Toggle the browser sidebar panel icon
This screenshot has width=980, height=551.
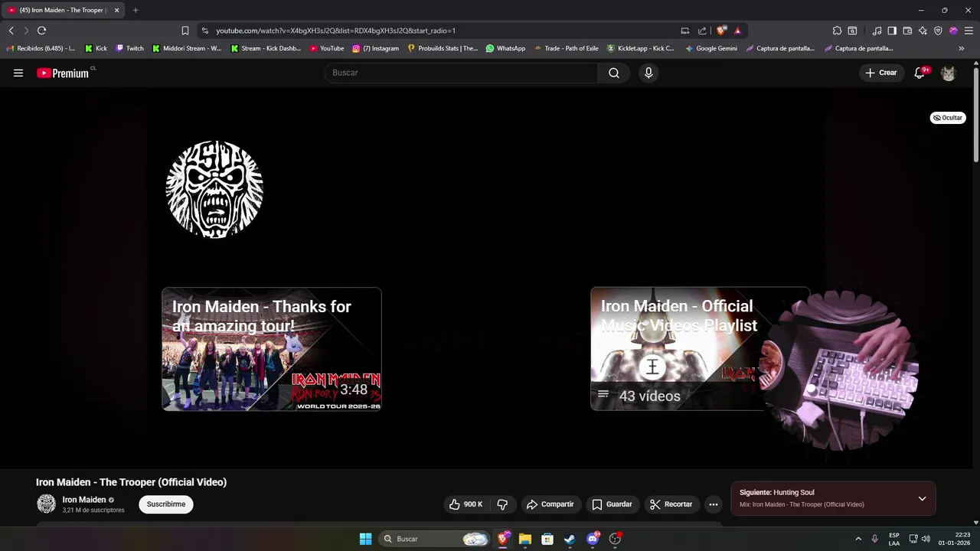tap(892, 31)
